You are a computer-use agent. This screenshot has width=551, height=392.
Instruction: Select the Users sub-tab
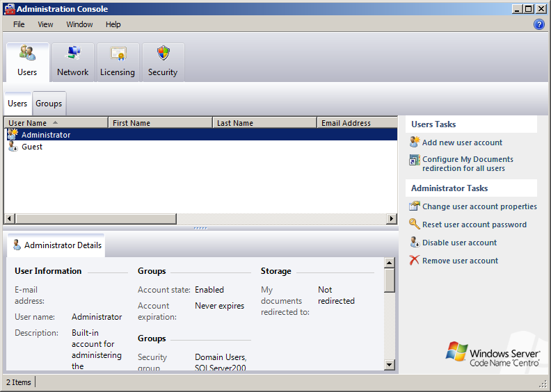[17, 104]
